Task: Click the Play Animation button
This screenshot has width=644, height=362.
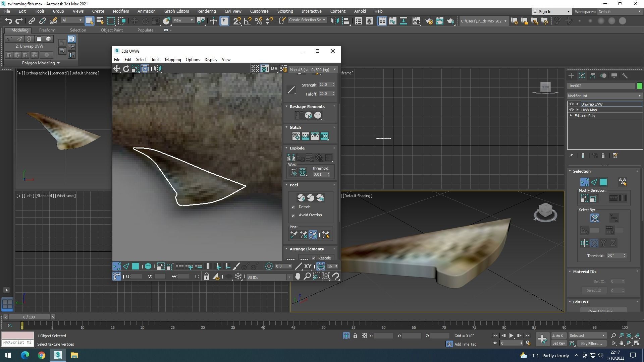Action: [x=511, y=336]
